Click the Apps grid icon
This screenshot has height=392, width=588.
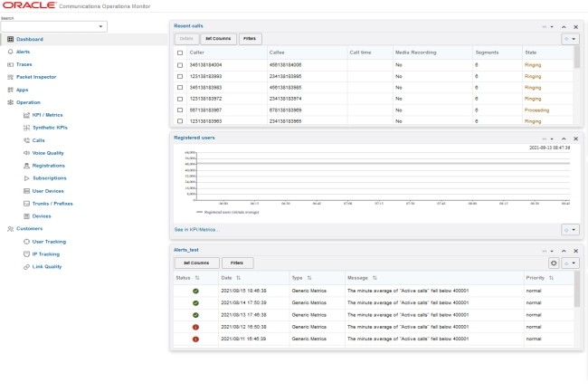point(11,90)
